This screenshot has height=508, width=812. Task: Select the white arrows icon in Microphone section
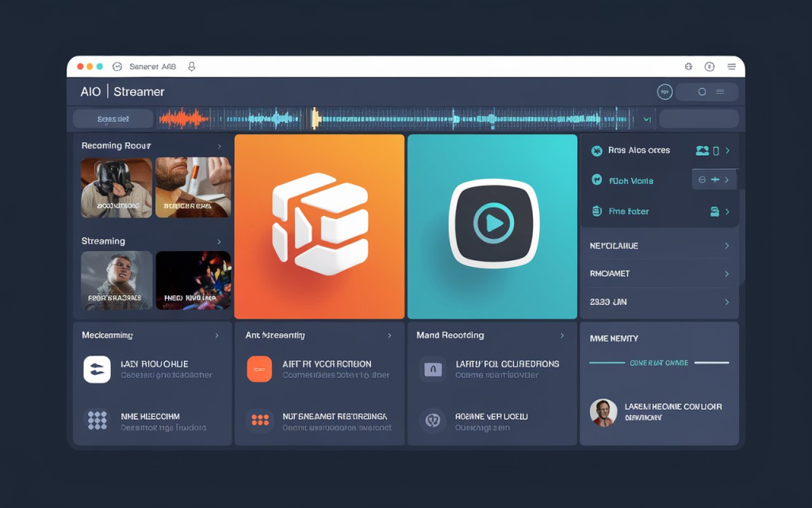click(x=97, y=368)
